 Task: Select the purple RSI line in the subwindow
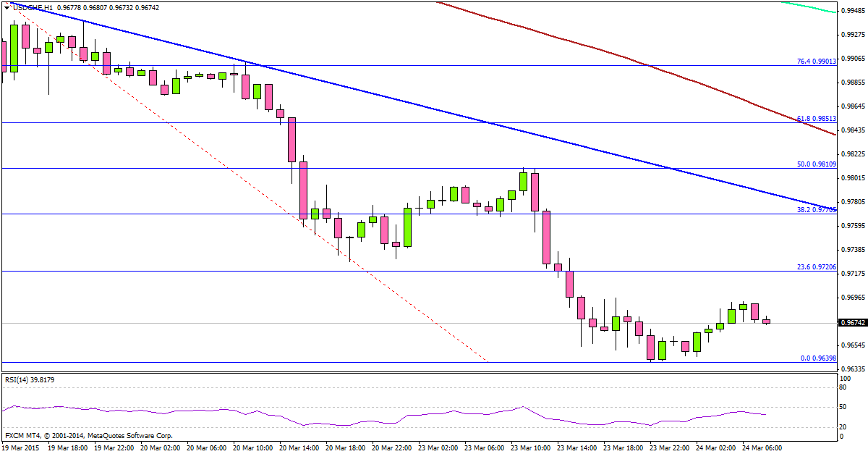point(434,414)
